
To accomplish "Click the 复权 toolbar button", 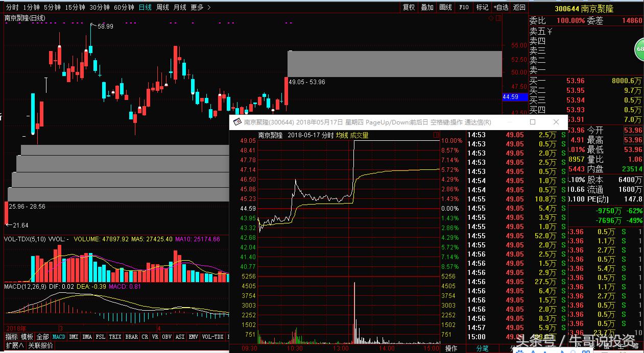I will 409,7.
